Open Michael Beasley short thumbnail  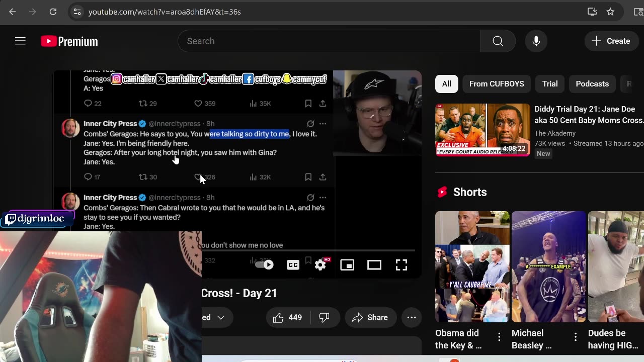549,266
